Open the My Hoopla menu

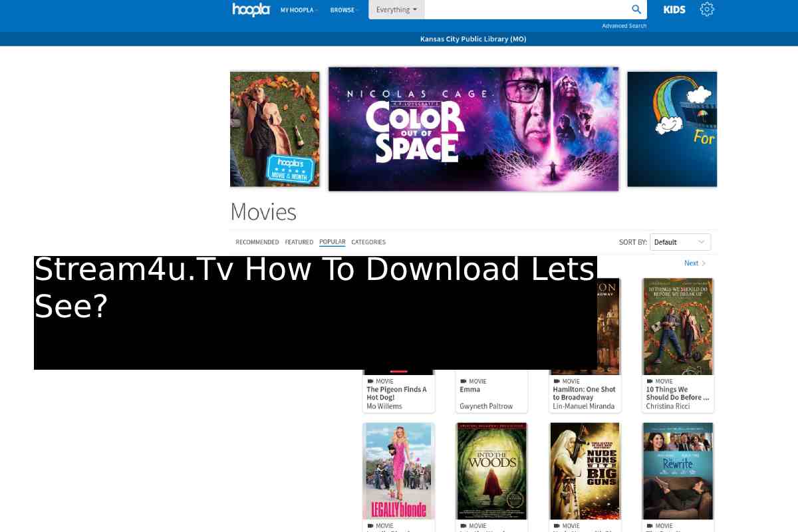[299, 10]
